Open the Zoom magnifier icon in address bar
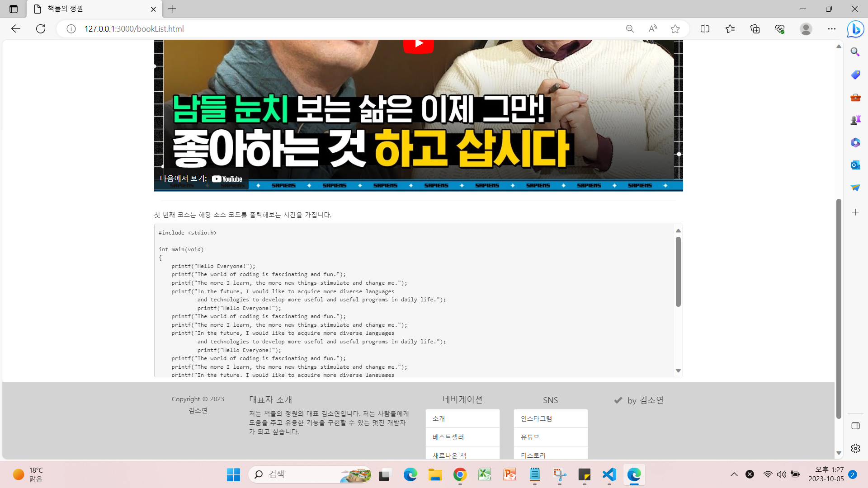Viewport: 868px width, 488px height. [x=630, y=29]
